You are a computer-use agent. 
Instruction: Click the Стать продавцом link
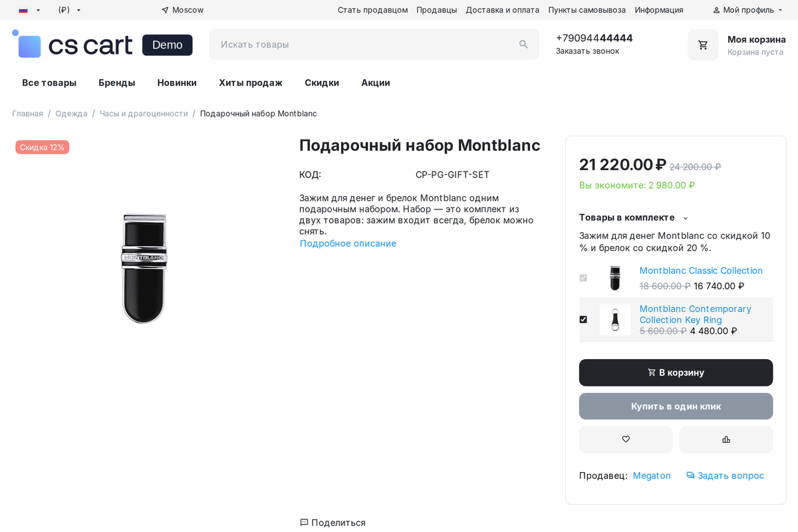[x=373, y=10]
